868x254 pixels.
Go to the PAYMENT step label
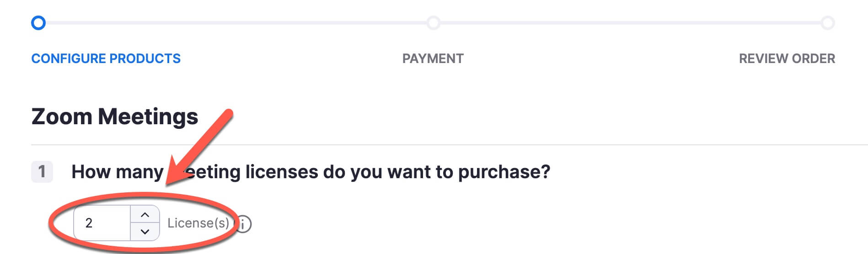pos(433,58)
